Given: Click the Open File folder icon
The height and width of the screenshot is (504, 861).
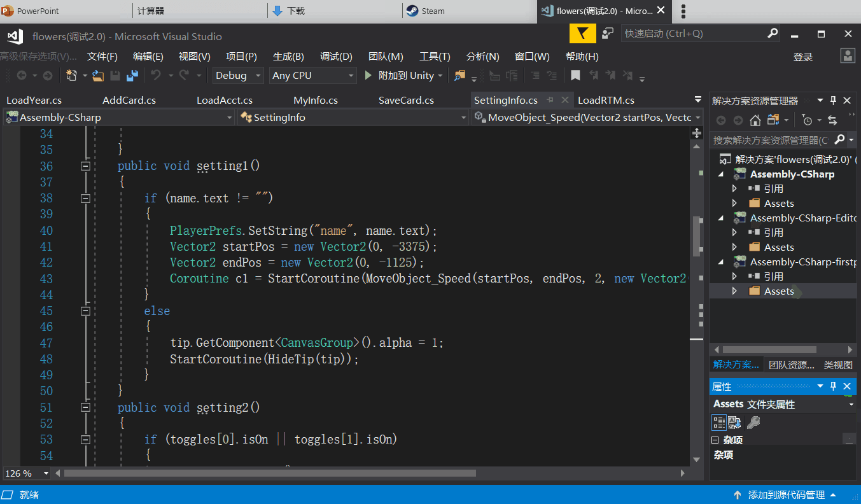Looking at the screenshot, I should click(98, 76).
